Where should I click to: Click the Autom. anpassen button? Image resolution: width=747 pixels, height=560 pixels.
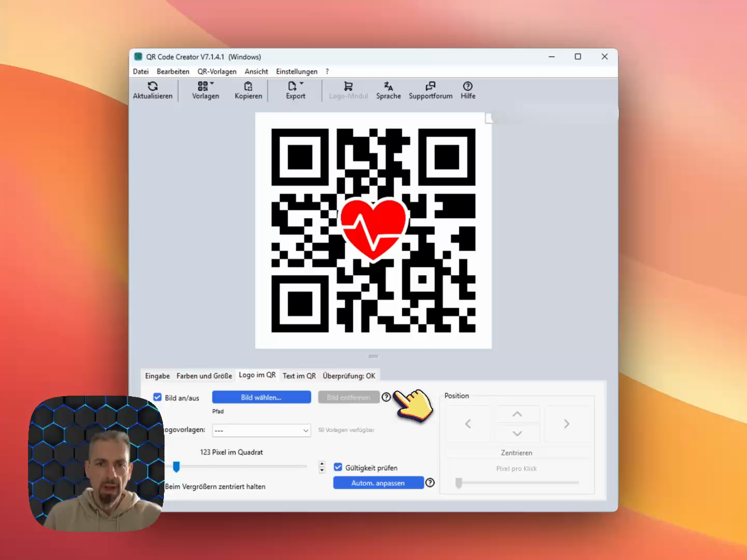click(378, 483)
